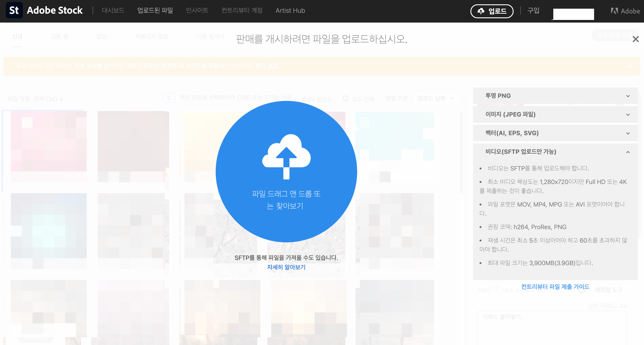Click the 업로드 button in header
Image resolution: width=644 pixels, height=345 pixels.
(x=492, y=11)
